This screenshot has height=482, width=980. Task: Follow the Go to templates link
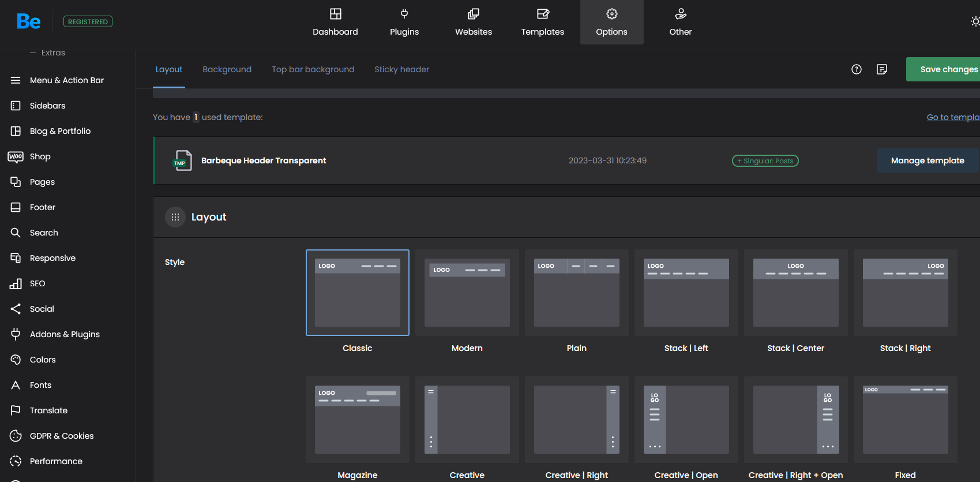pyautogui.click(x=953, y=117)
